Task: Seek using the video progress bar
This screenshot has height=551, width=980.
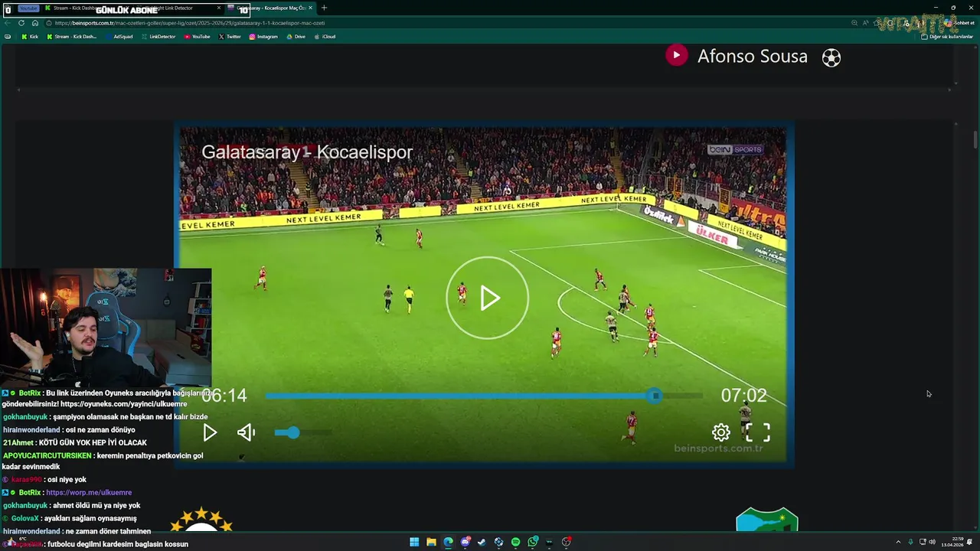Action: pos(484,396)
